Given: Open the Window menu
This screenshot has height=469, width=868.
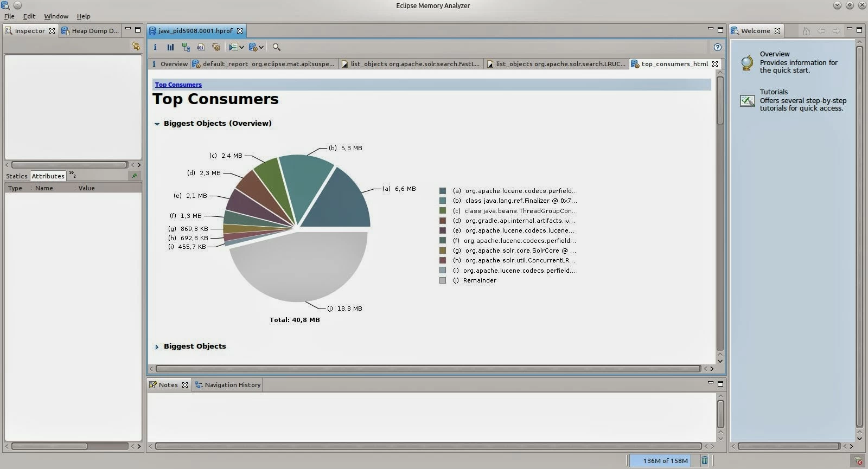Looking at the screenshot, I should (56, 16).
